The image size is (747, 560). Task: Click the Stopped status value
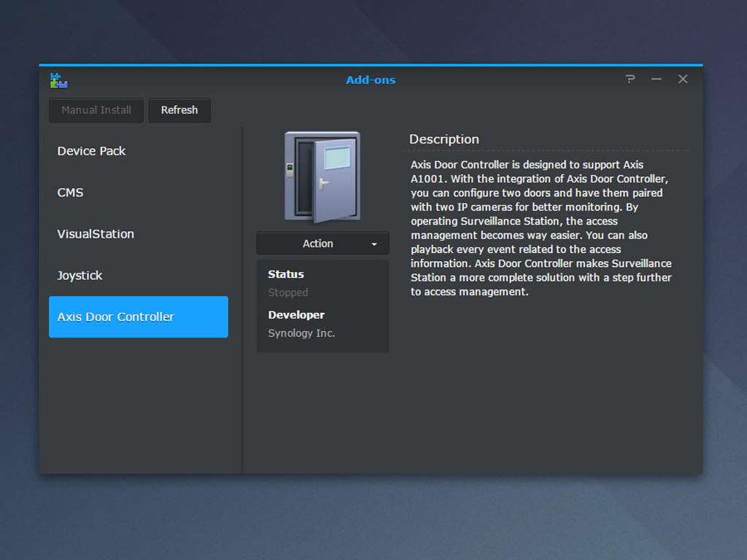click(288, 292)
